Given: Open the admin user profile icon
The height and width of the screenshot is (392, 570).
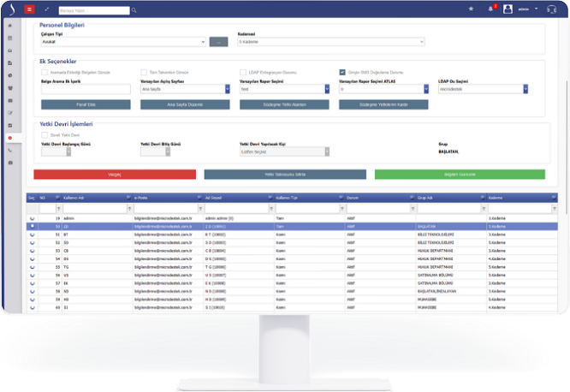Looking at the screenshot, I should pos(508,9).
